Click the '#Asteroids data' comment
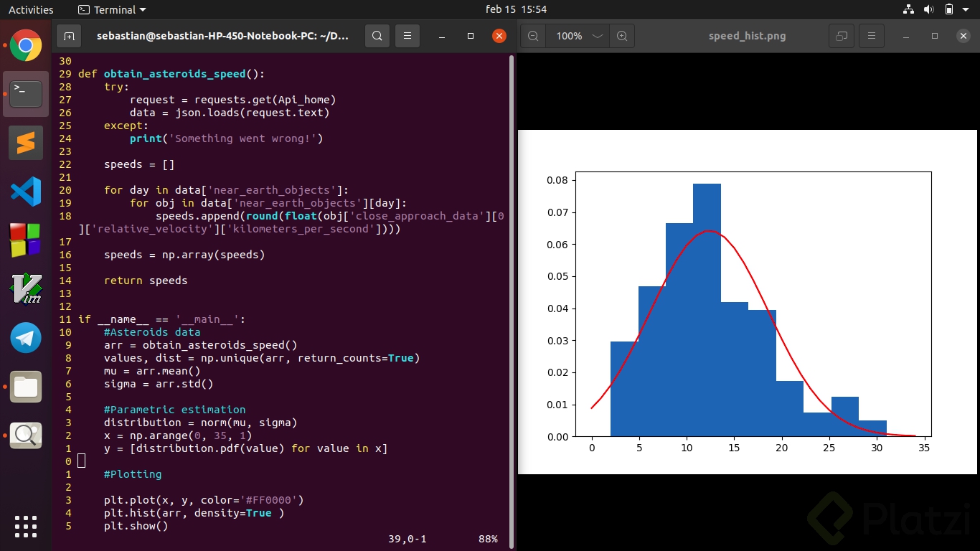Viewport: 980px width, 551px height. (x=152, y=332)
